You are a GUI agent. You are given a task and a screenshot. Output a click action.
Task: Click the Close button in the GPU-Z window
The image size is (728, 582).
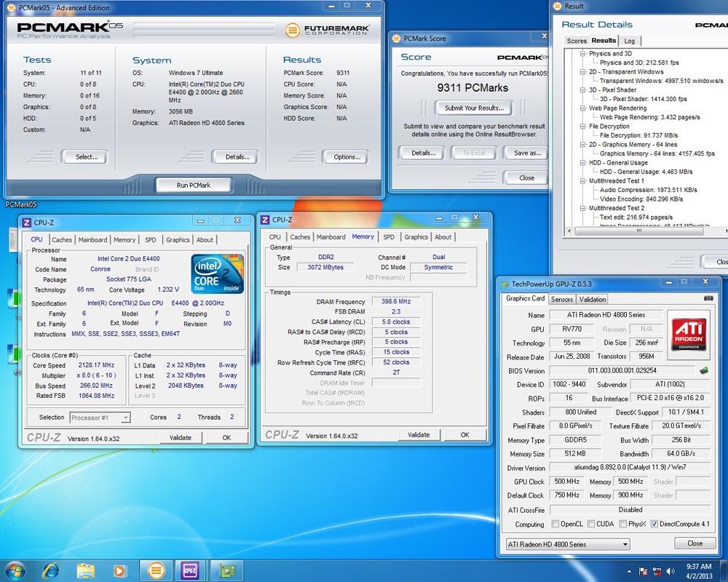695,543
